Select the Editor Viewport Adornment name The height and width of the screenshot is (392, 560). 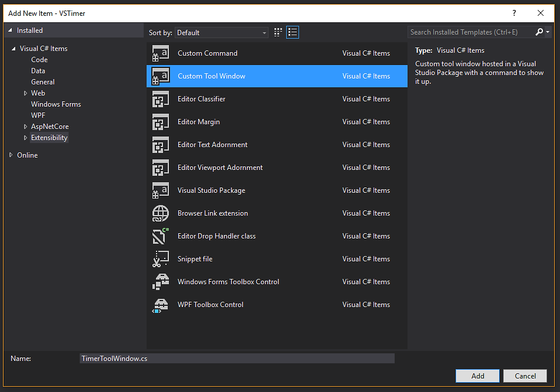coord(220,168)
